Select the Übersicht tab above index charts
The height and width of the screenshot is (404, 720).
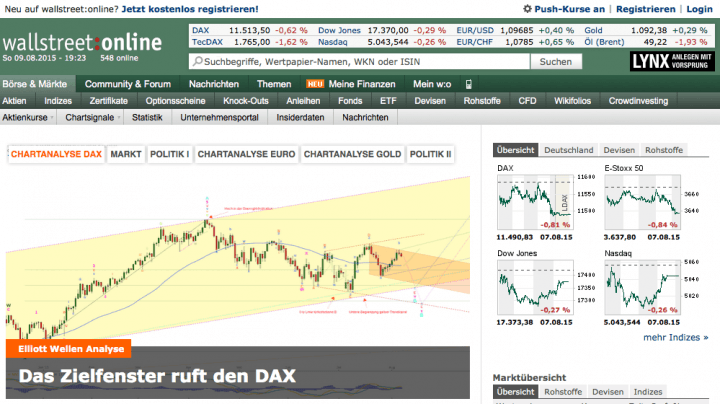pos(515,150)
